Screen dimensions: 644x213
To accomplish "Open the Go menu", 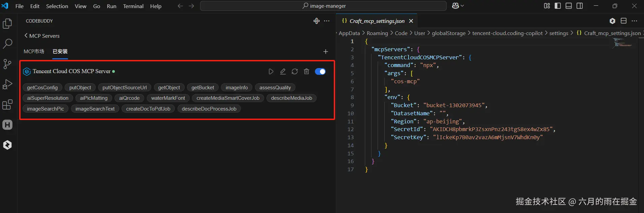I will (97, 6).
